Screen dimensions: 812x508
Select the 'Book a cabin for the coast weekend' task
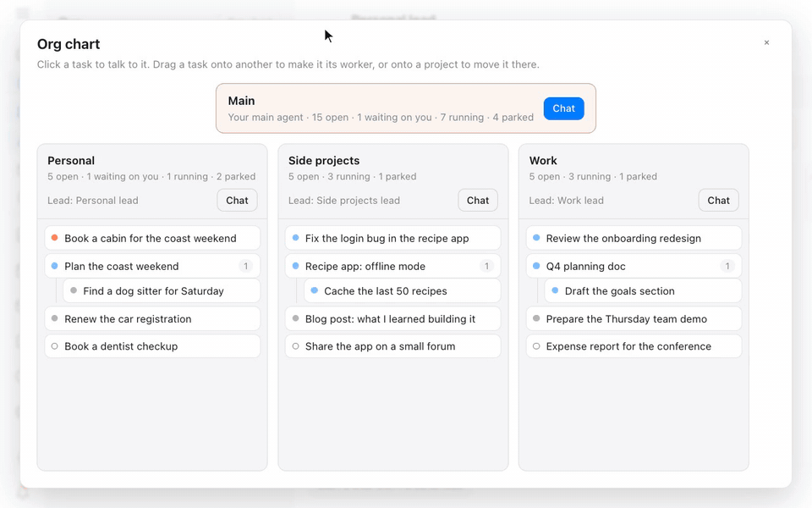click(152, 239)
